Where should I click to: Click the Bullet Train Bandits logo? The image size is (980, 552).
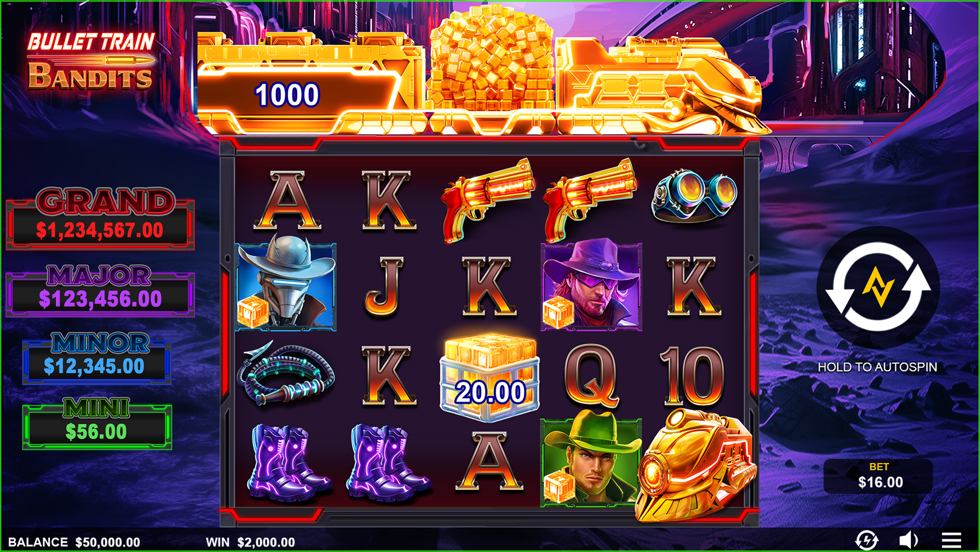coord(91,61)
